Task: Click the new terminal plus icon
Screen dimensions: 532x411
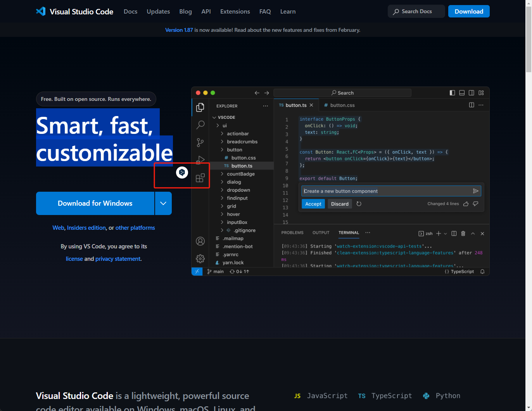Action: tap(439, 233)
